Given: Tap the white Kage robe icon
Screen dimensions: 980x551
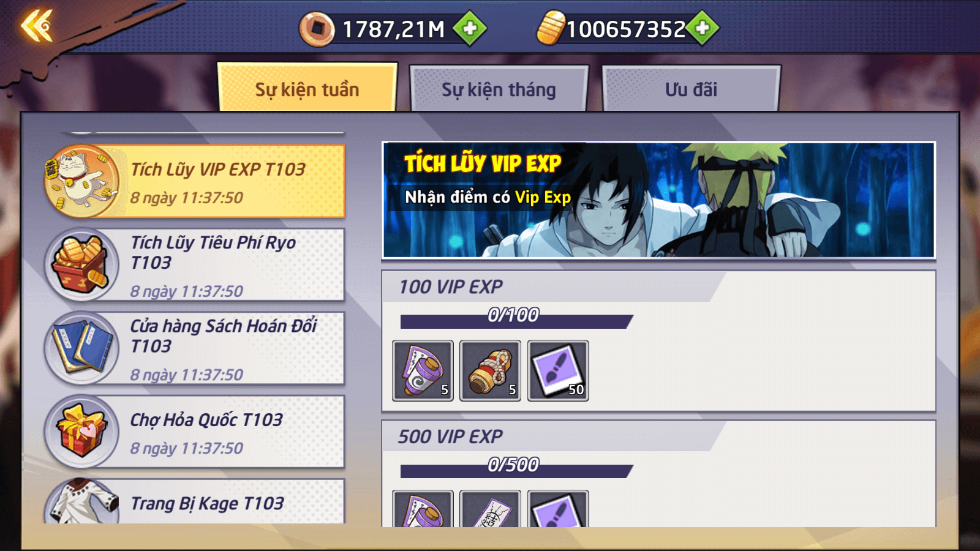Looking at the screenshot, I should (x=81, y=501).
